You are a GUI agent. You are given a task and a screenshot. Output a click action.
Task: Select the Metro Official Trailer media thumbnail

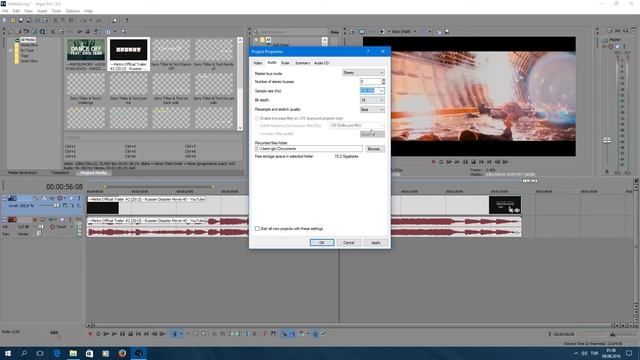(x=129, y=50)
